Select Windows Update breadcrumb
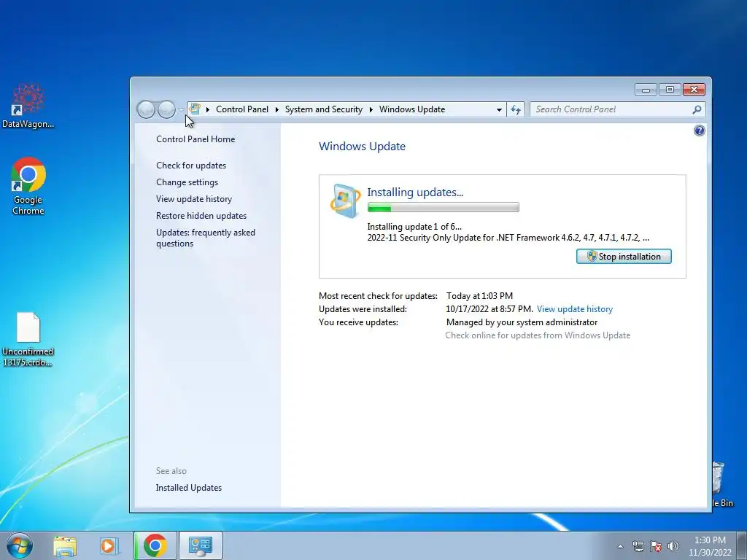This screenshot has width=747, height=560. point(412,109)
